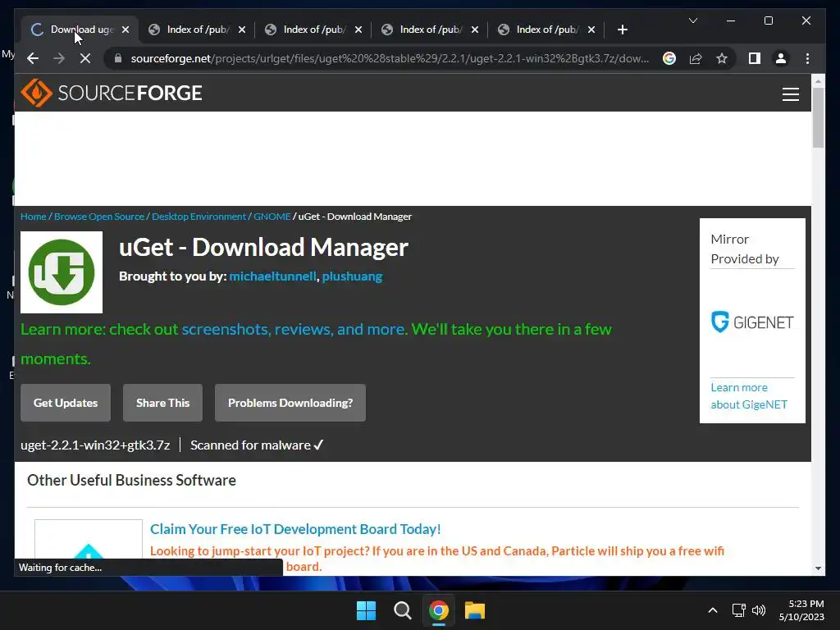Open the clock showing 5:23 PM
The image size is (840, 630).
[x=801, y=610]
